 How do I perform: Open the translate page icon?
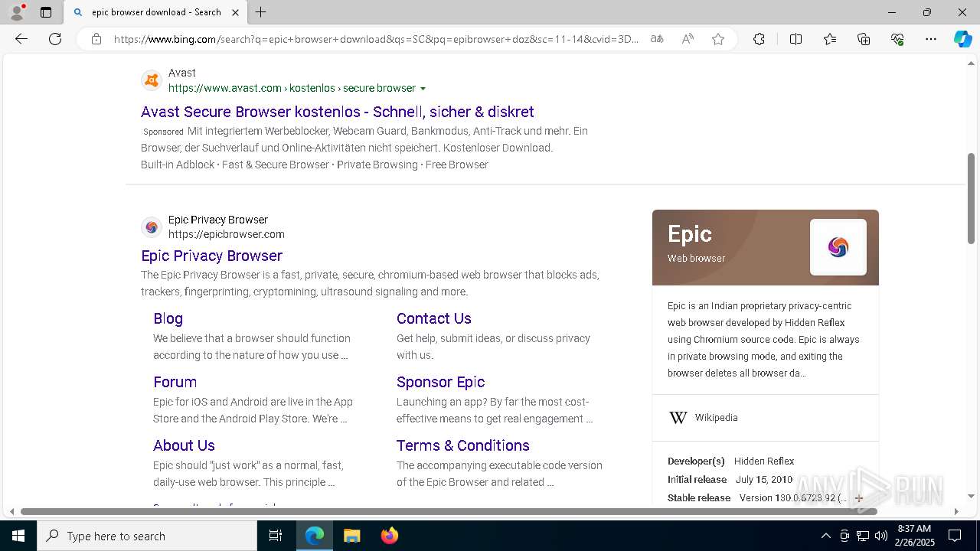click(657, 39)
